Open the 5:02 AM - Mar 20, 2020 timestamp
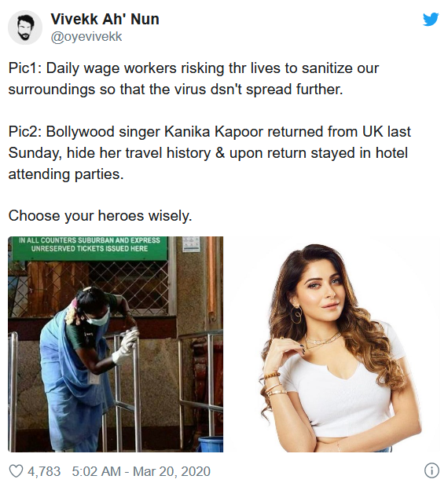This screenshot has height=483, width=448. (141, 471)
